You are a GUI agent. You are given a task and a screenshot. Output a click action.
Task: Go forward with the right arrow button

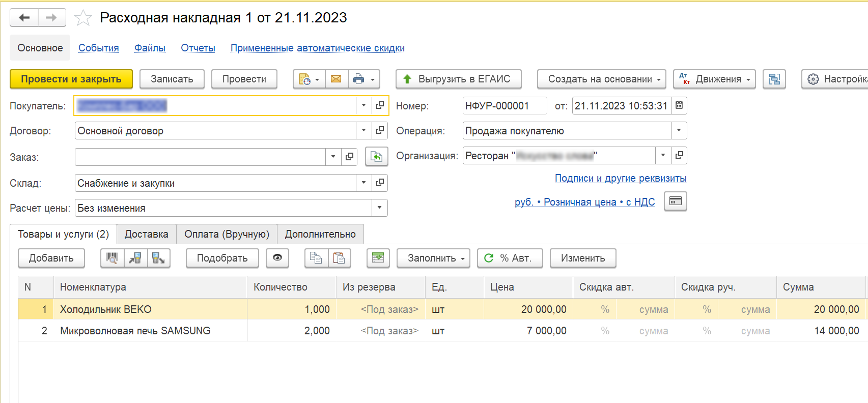[51, 18]
